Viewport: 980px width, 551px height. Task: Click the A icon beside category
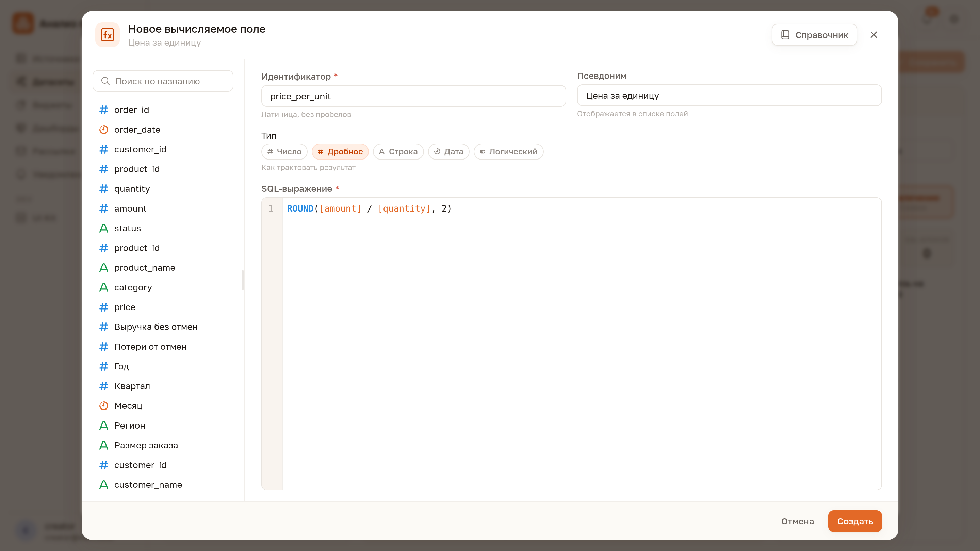click(x=103, y=287)
